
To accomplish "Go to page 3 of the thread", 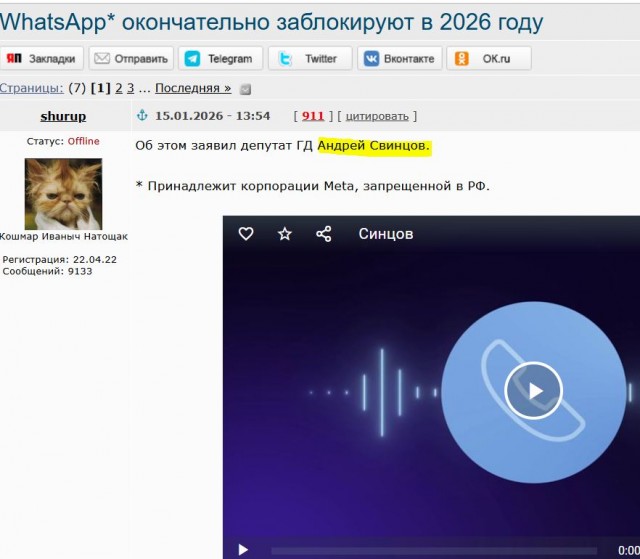I will [x=130, y=88].
